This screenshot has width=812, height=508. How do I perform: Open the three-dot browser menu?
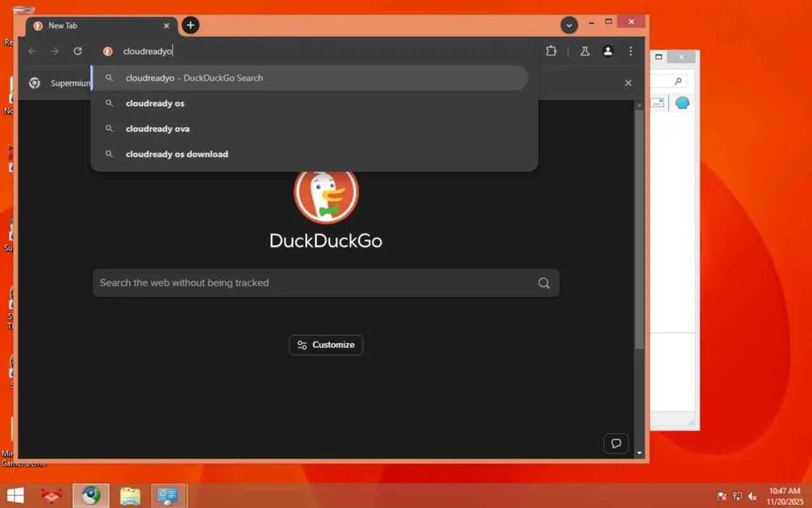(x=631, y=51)
